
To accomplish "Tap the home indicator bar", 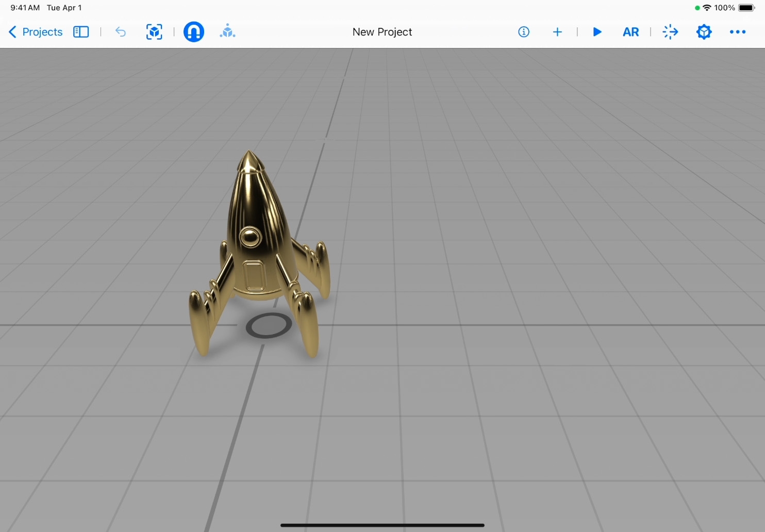I will click(x=382, y=525).
